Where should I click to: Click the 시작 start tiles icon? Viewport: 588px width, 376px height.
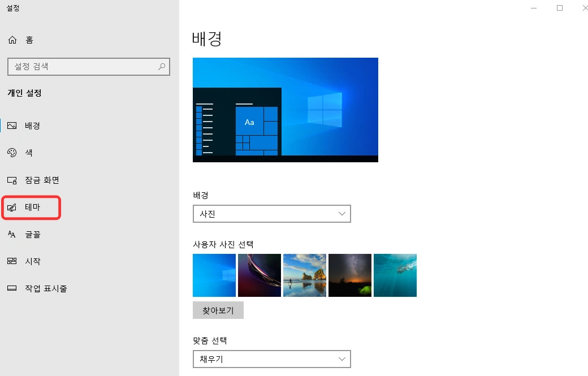tap(12, 261)
